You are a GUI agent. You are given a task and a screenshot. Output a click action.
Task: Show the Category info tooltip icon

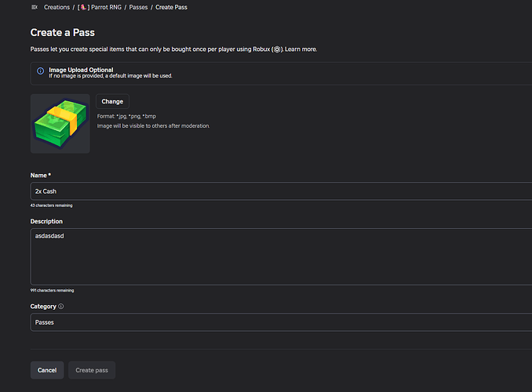(61, 307)
